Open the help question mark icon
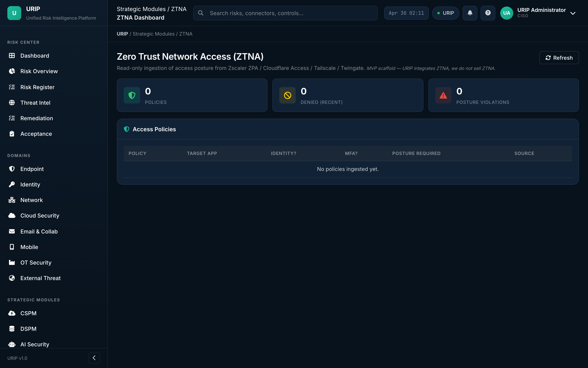Image resolution: width=588 pixels, height=368 pixels. pyautogui.click(x=488, y=13)
